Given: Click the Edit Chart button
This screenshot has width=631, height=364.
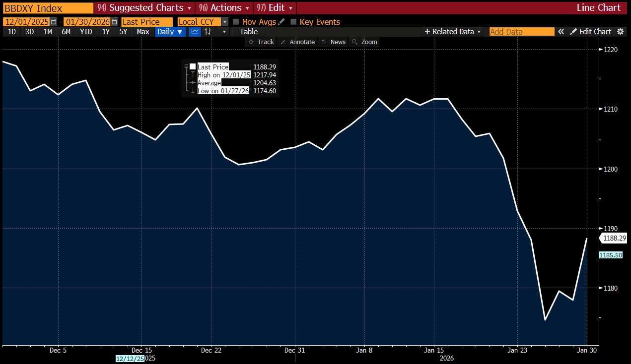Looking at the screenshot, I should (590, 32).
